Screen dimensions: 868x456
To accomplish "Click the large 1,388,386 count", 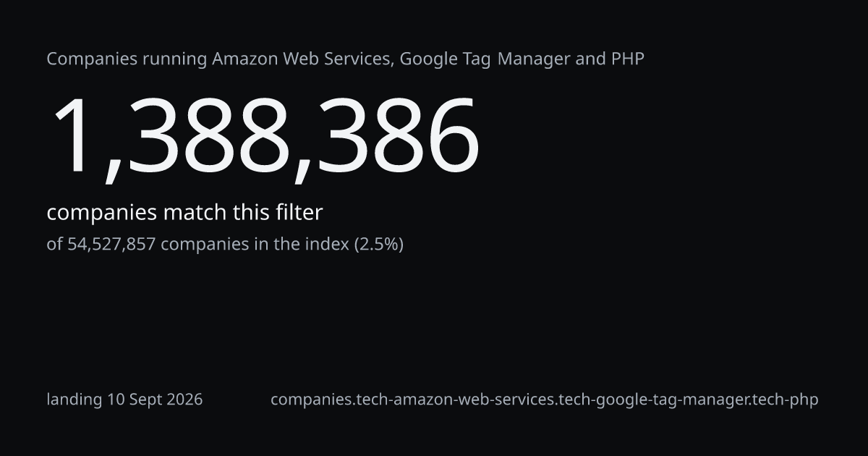I will coord(265,138).
